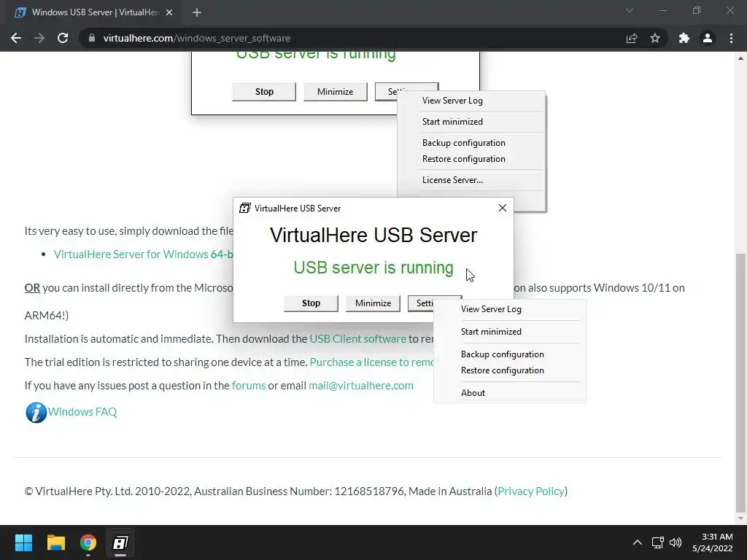Viewport: 747px width, 560px height.
Task: Go back to the previous page
Action: (x=16, y=38)
